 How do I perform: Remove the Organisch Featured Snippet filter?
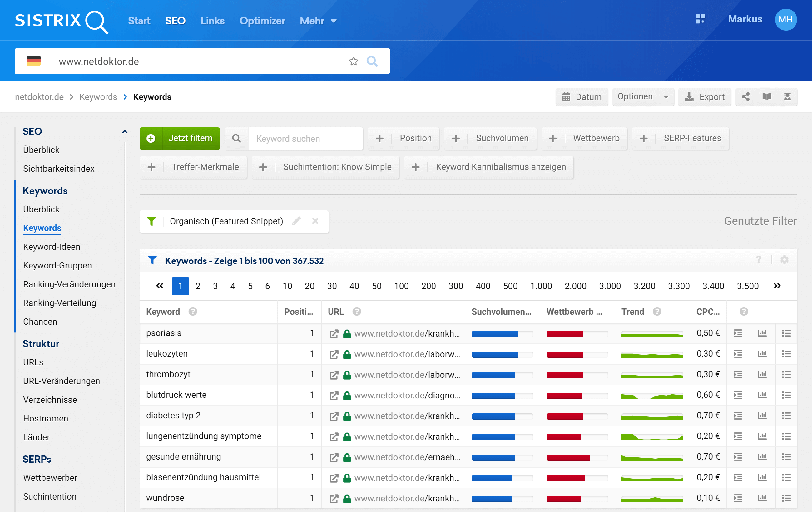point(315,221)
